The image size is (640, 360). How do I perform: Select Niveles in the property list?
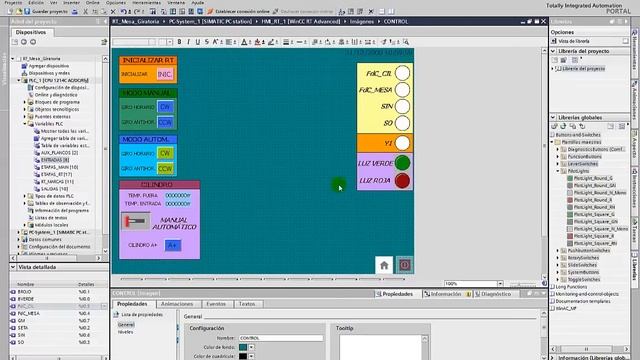point(125,332)
